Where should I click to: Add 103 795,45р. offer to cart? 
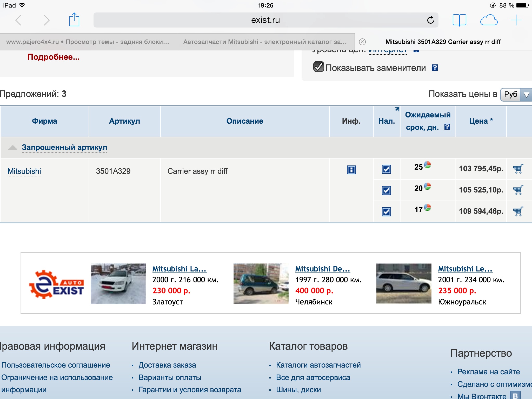(x=518, y=169)
